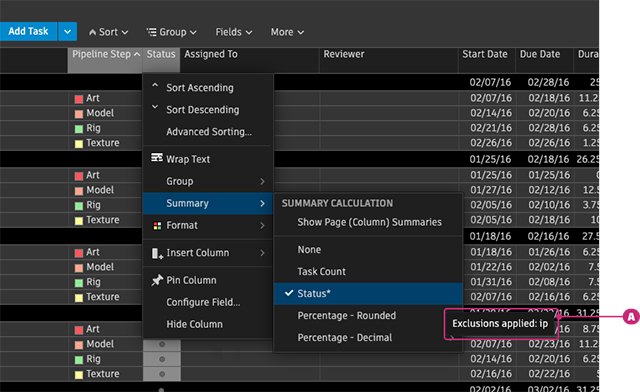Click the green swatch of first Rig row

(79, 129)
